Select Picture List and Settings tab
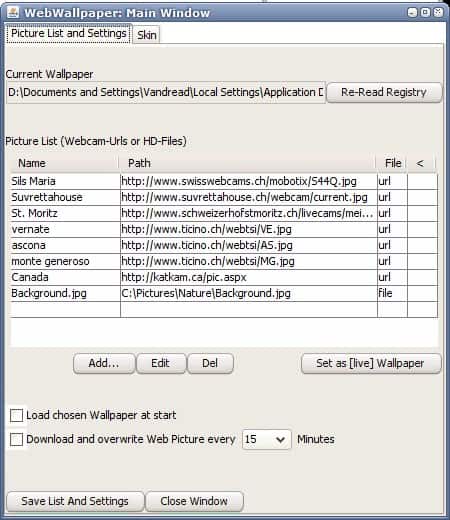The image size is (450, 520). [x=69, y=33]
